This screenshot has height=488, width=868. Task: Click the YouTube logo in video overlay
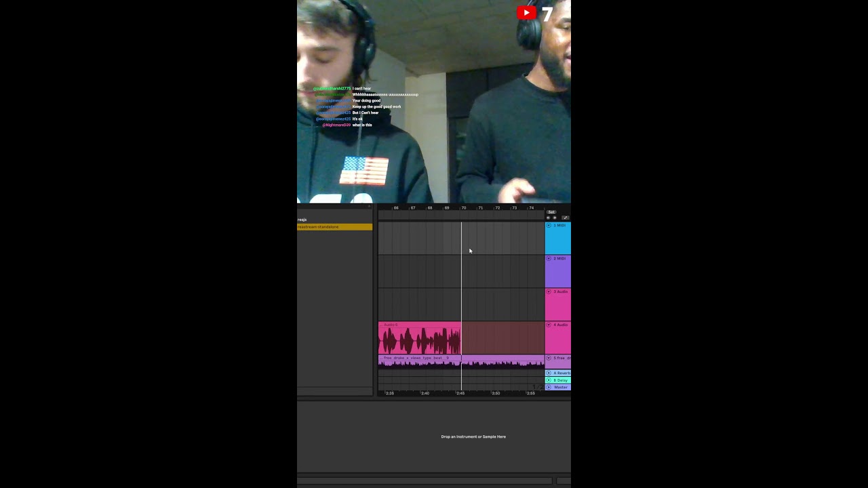[x=526, y=12]
